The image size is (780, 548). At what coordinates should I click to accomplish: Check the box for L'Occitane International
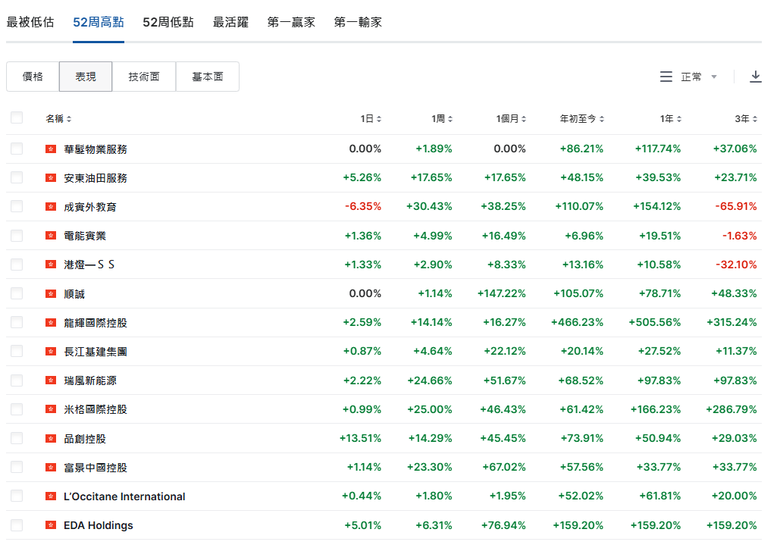(x=17, y=496)
